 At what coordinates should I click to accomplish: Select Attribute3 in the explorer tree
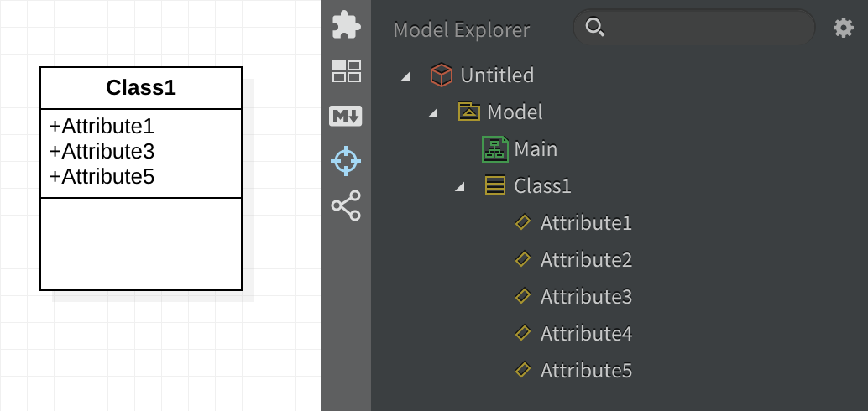click(586, 296)
